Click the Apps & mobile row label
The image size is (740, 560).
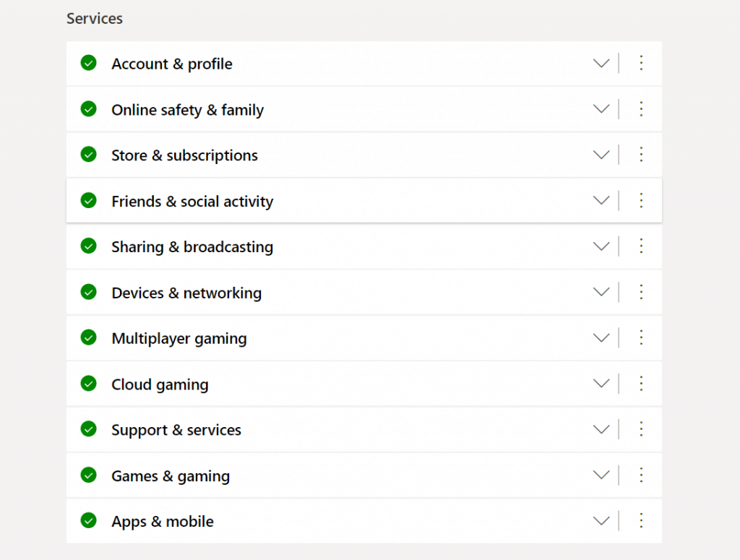(162, 522)
